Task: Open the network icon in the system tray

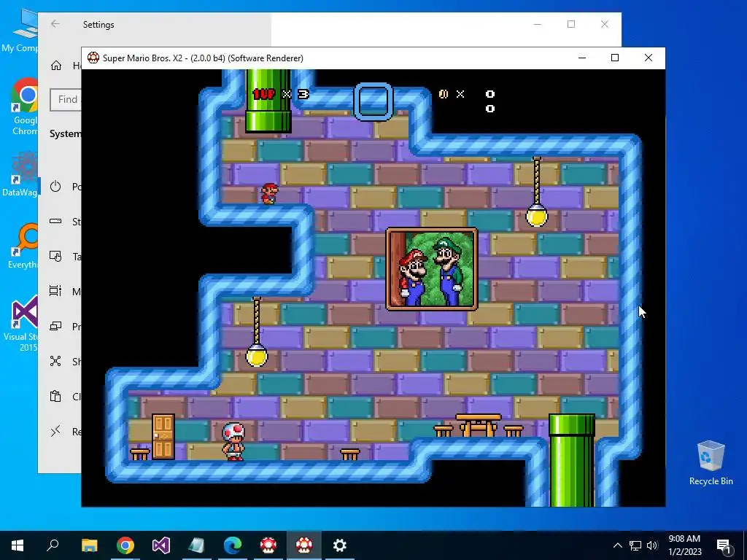Action: click(x=635, y=545)
